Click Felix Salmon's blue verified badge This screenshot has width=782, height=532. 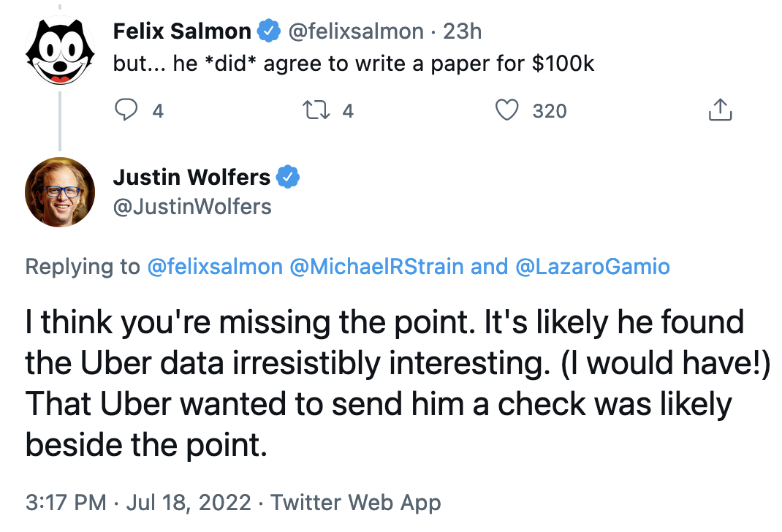coord(269,31)
